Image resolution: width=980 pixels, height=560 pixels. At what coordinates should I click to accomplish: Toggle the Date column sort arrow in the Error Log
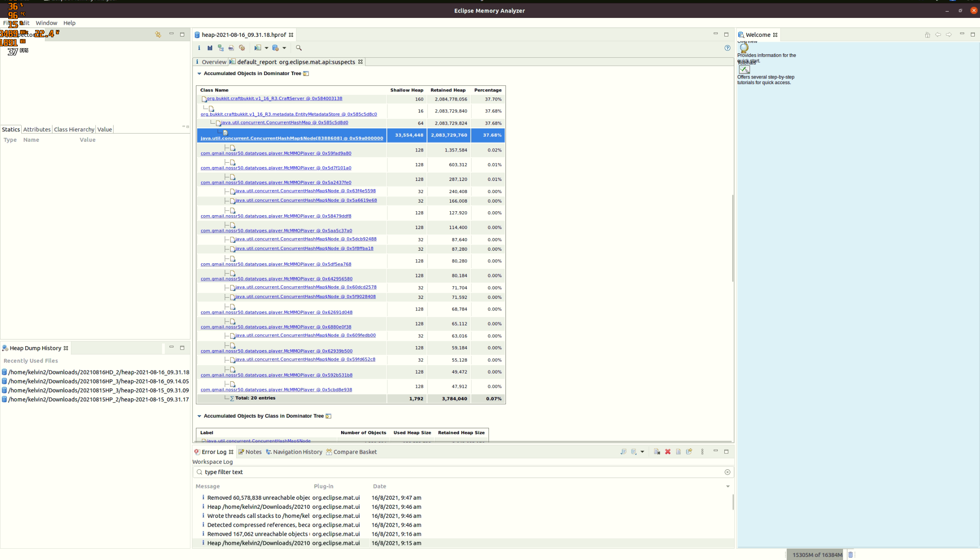tap(728, 486)
